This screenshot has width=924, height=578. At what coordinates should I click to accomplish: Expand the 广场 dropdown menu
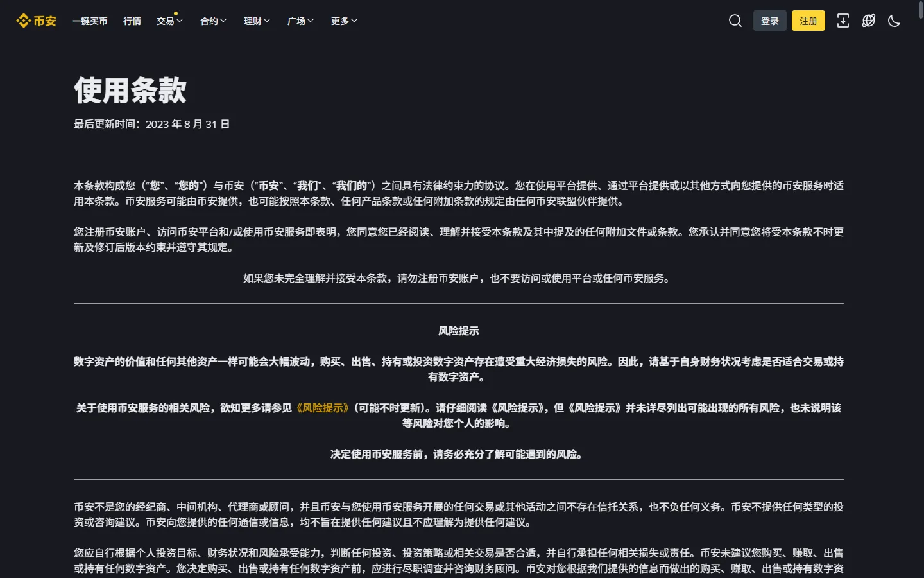point(300,21)
